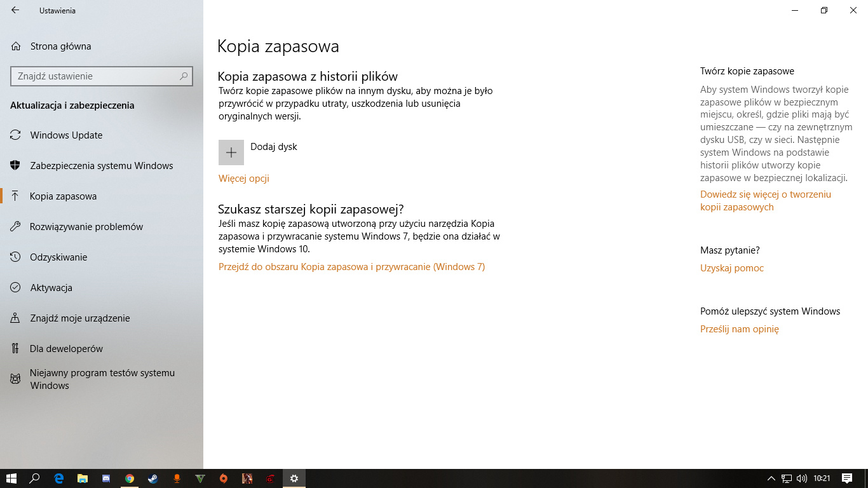Minimize the Ustawienia window
The image size is (868, 488).
(x=795, y=10)
